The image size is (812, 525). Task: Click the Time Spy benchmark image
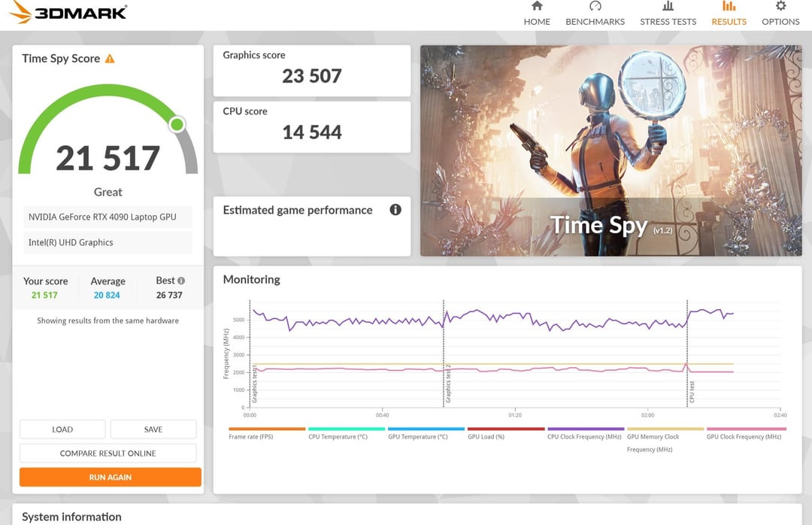611,150
